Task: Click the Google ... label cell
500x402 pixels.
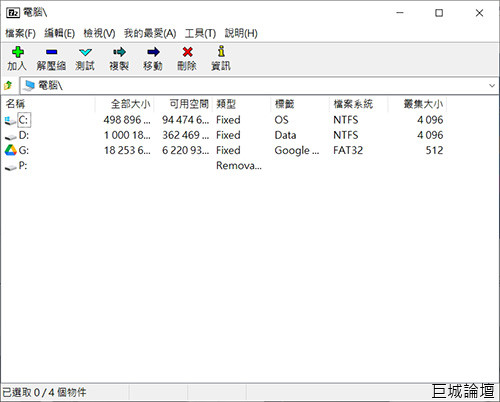Action: pos(297,151)
